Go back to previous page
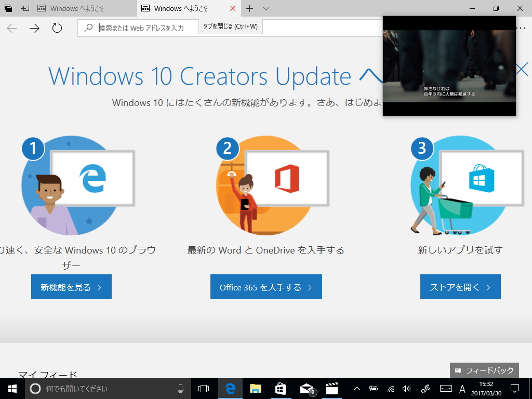Image resolution: width=532 pixels, height=399 pixels. 12,28
